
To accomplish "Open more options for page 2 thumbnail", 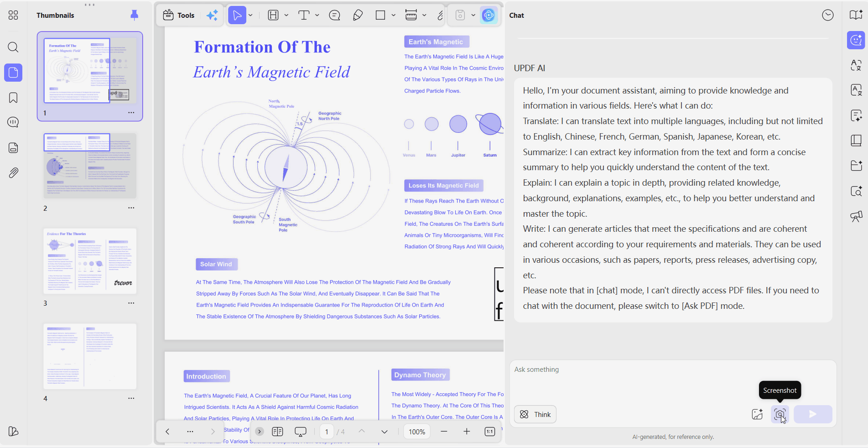I will point(131,208).
